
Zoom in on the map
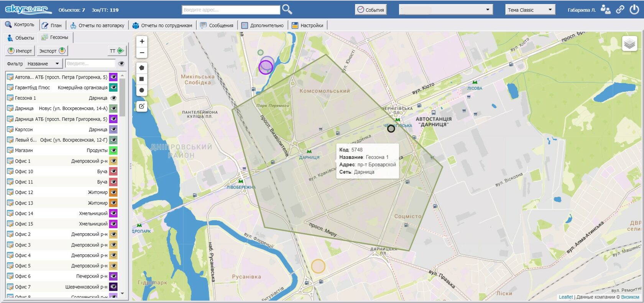click(x=142, y=41)
